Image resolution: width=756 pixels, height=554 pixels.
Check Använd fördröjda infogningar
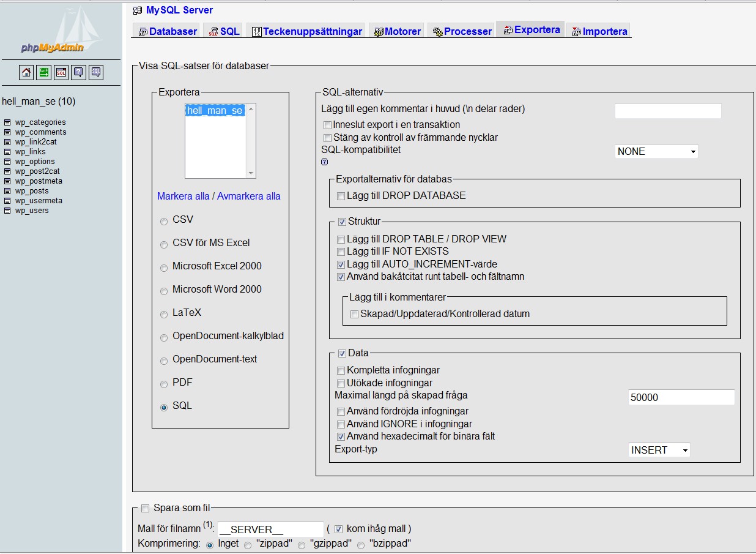(x=341, y=412)
